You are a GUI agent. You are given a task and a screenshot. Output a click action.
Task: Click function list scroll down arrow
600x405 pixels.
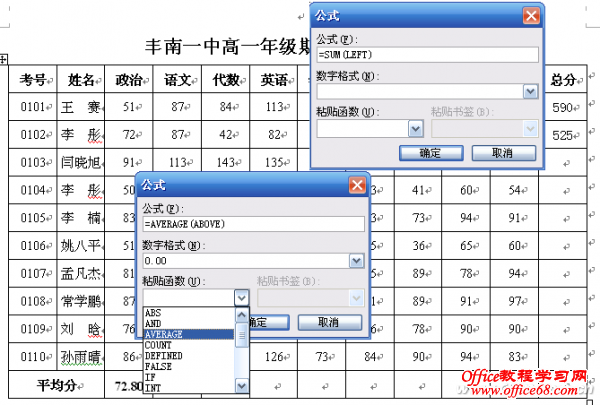pyautogui.click(x=241, y=385)
